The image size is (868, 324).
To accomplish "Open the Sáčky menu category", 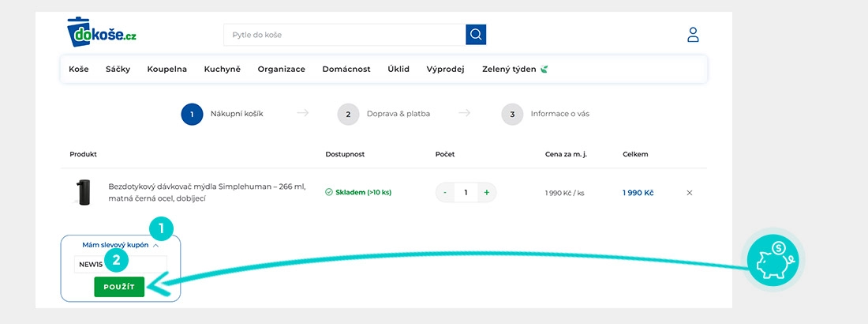I will click(x=118, y=70).
